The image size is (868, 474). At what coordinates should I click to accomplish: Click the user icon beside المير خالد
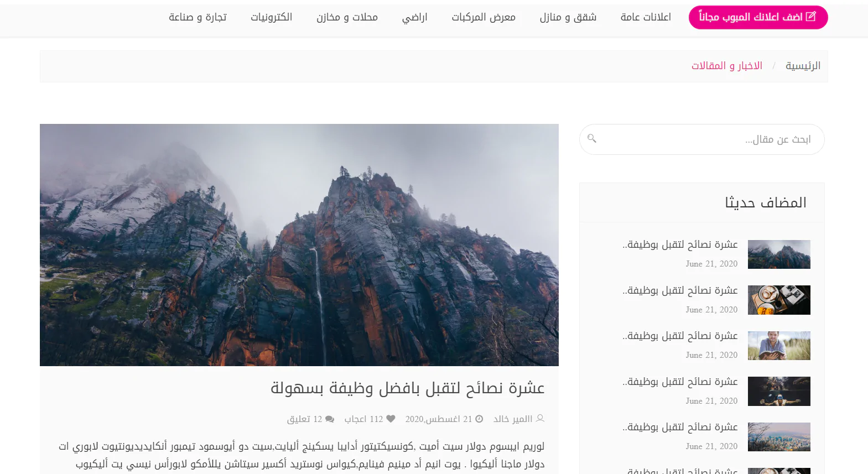coord(540,418)
